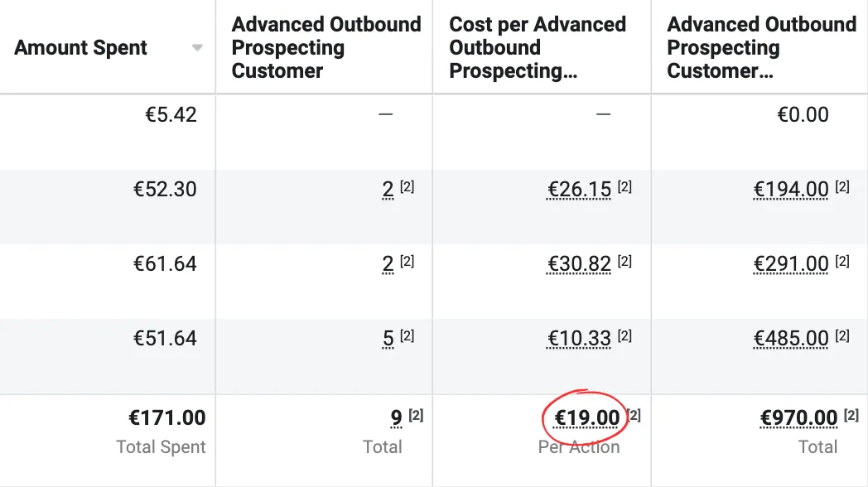Select the €970.00 total value

(x=798, y=418)
